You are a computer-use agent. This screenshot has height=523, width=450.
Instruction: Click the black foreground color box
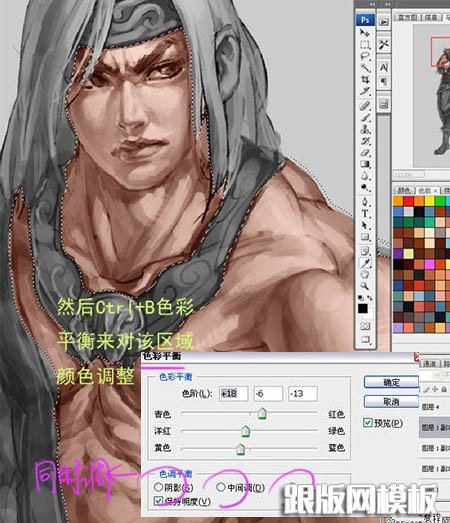(x=363, y=308)
